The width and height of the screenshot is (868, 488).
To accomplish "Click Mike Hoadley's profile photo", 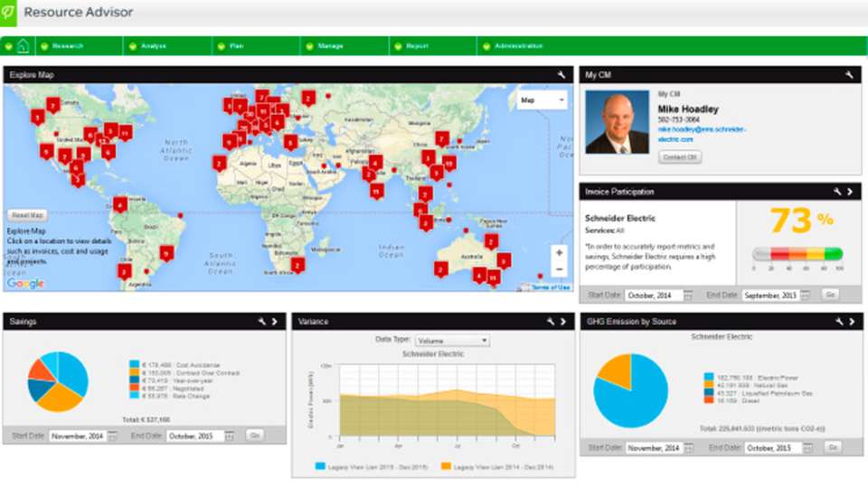I will (x=618, y=122).
